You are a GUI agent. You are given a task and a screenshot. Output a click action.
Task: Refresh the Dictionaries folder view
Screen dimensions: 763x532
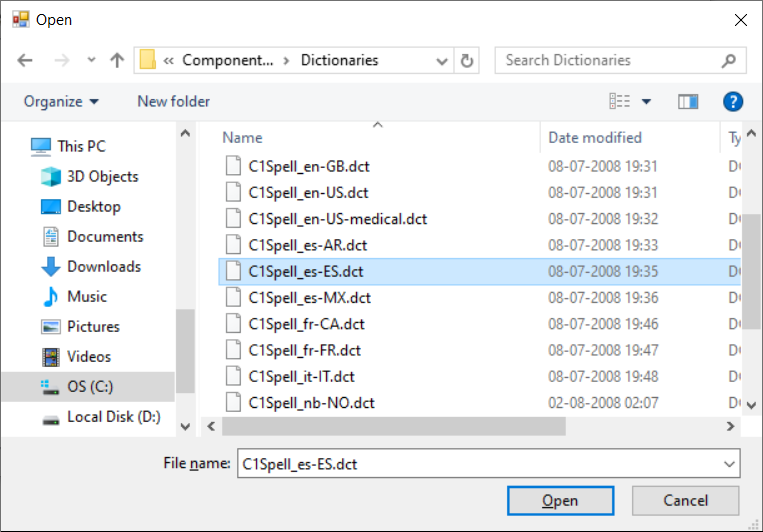[466, 61]
